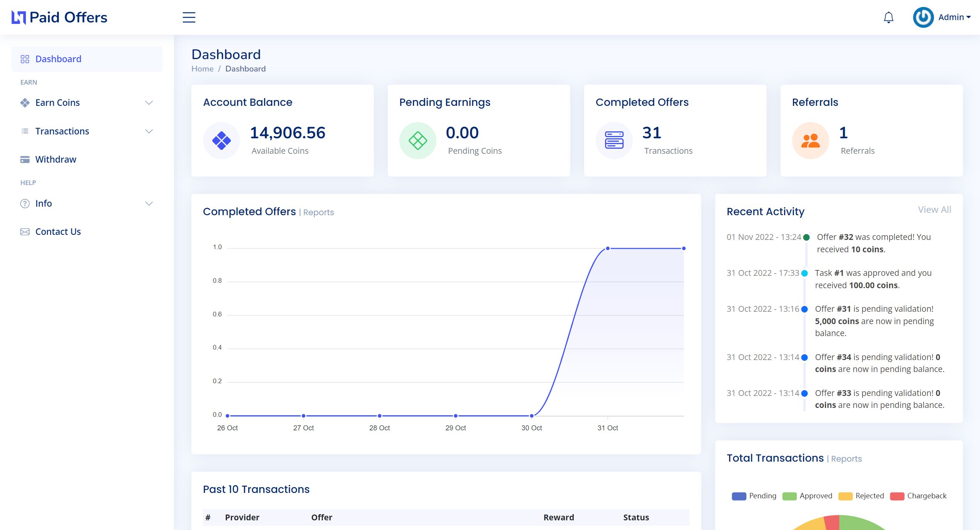Click View All in Recent Activity
The height and width of the screenshot is (530, 980).
pos(934,210)
